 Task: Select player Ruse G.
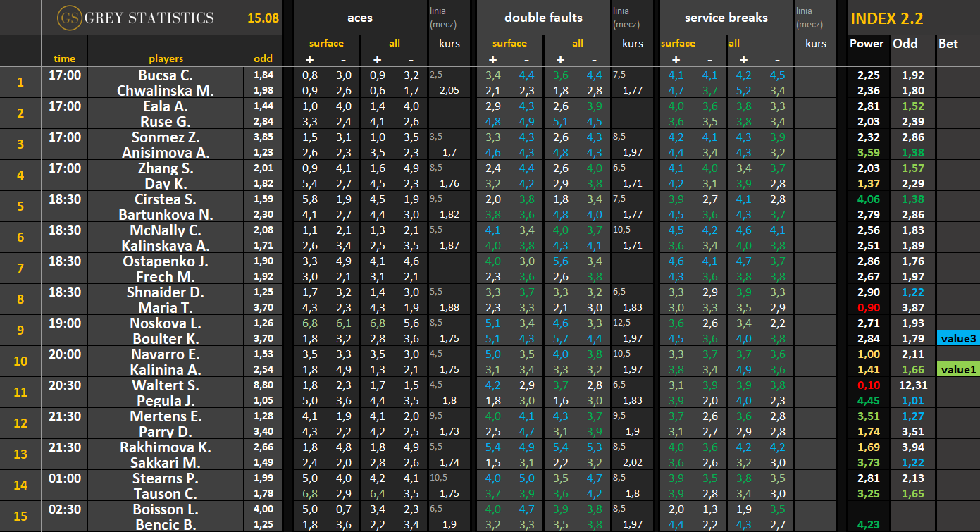(x=166, y=122)
